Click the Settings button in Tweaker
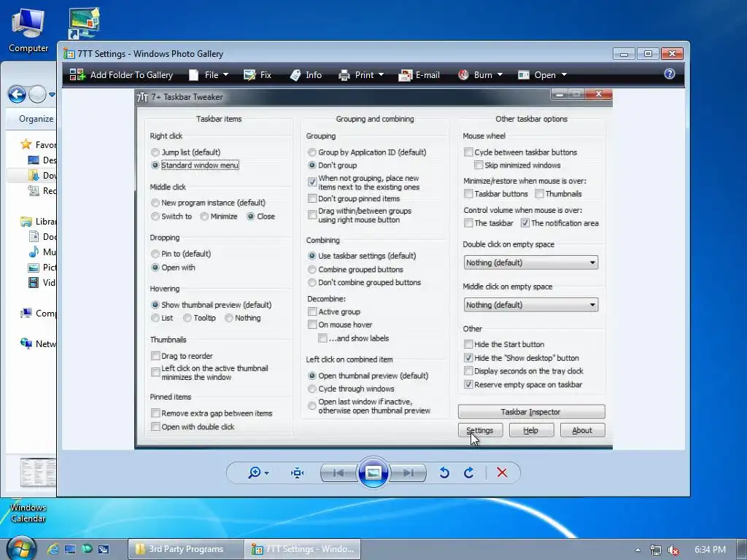 (x=480, y=430)
